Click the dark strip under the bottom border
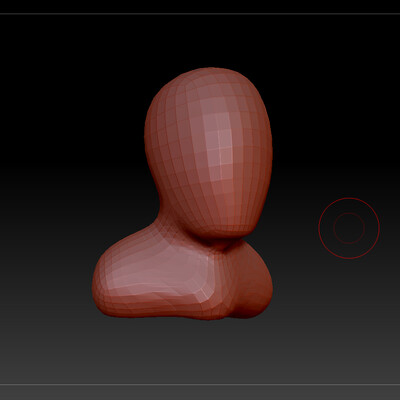400x400 pixels. click(200, 393)
